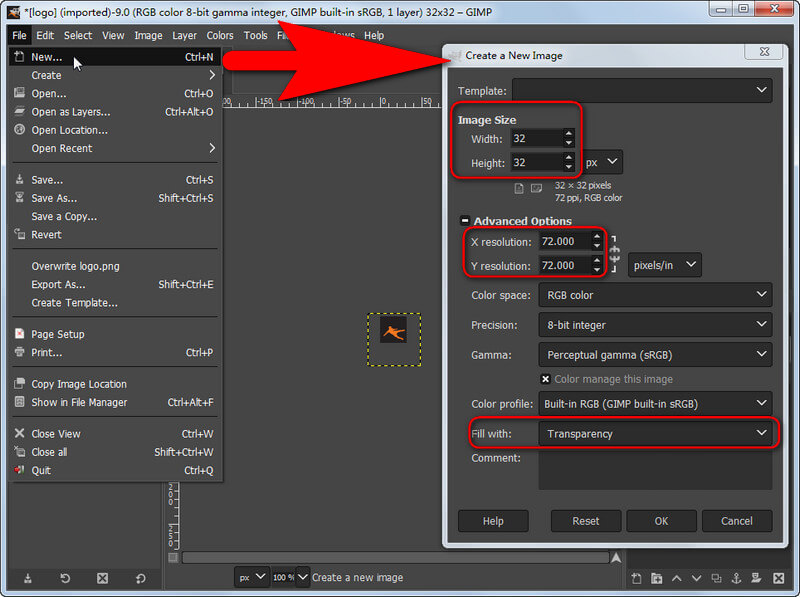Increase Width using its up stepper arrow

pos(569,135)
